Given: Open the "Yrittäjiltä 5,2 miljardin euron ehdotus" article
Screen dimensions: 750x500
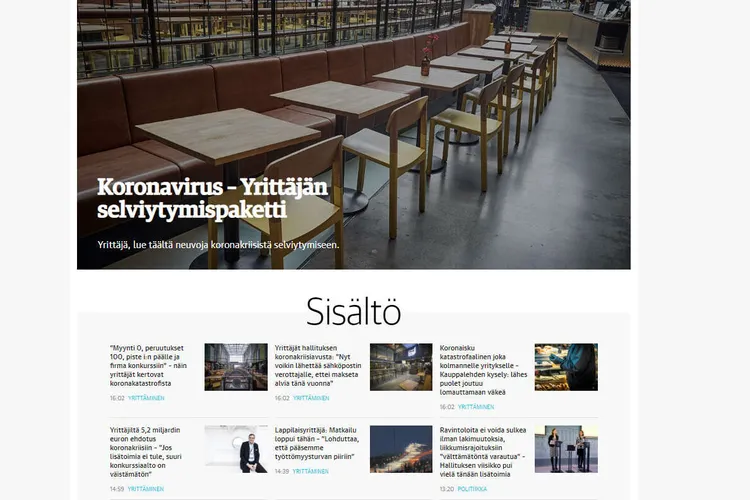Looking at the screenshot, I should 145,452.
